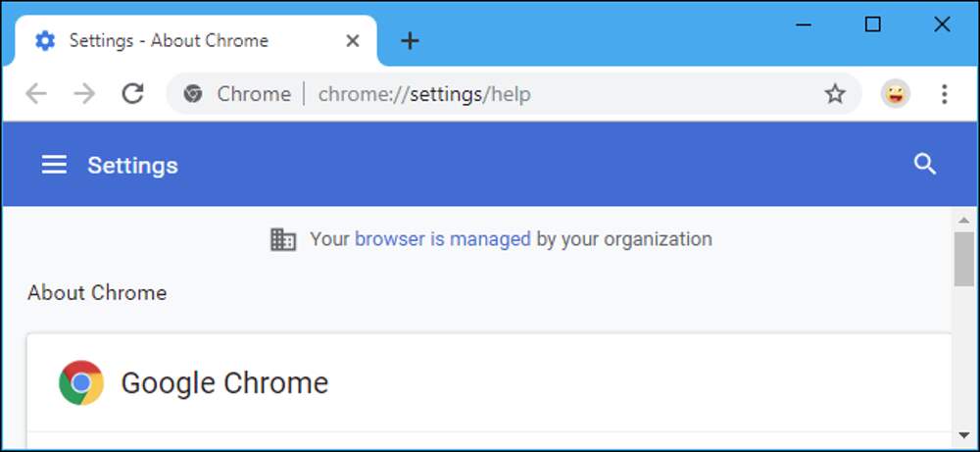Screen dimensions: 980x452
Task: Click the organization building icon
Action: [x=282, y=239]
